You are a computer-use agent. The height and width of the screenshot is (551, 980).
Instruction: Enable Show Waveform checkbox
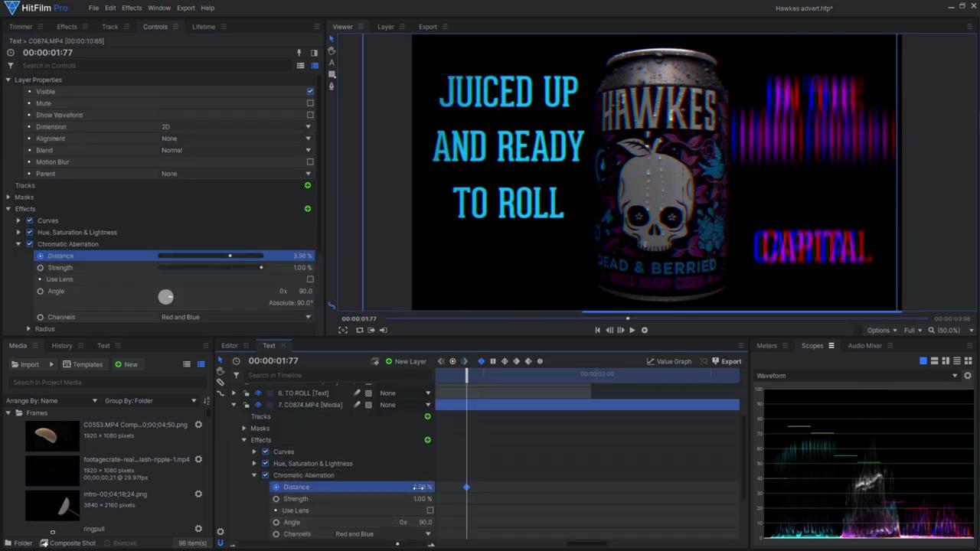tap(310, 115)
